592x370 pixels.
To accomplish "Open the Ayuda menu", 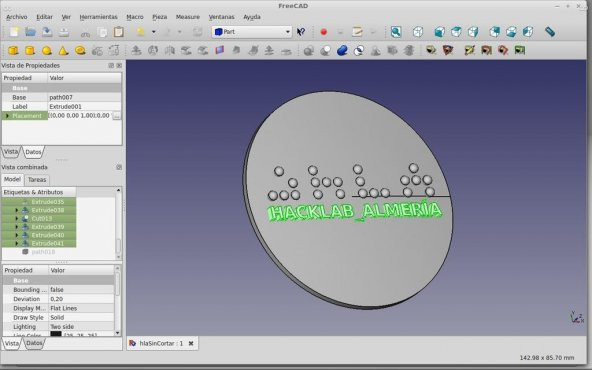I will click(252, 17).
